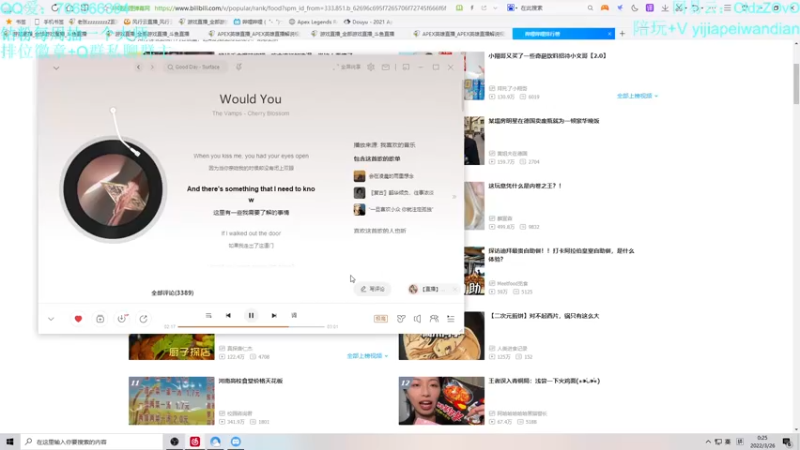The image size is (800, 450).
Task: Click the write a comment button
Action: pos(373,289)
